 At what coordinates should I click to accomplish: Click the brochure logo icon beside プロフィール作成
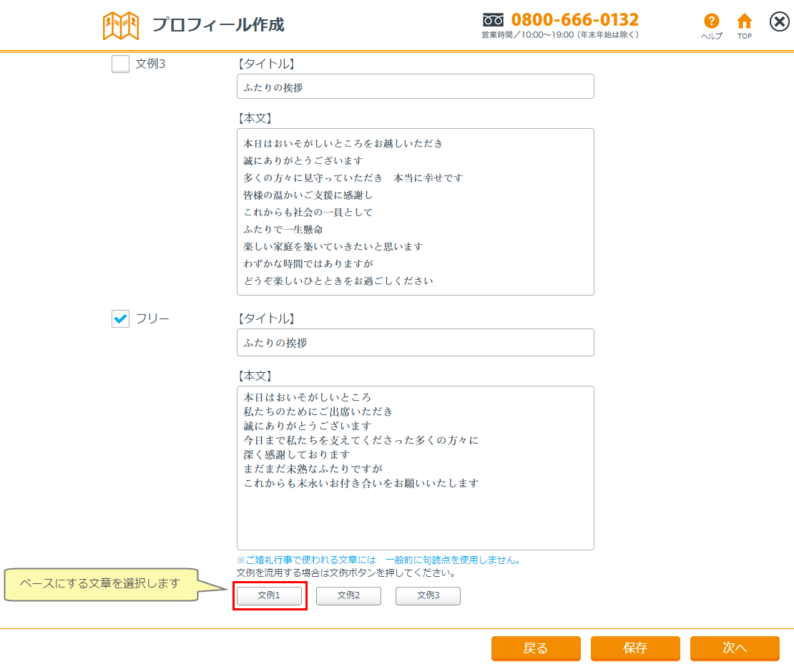[121, 26]
